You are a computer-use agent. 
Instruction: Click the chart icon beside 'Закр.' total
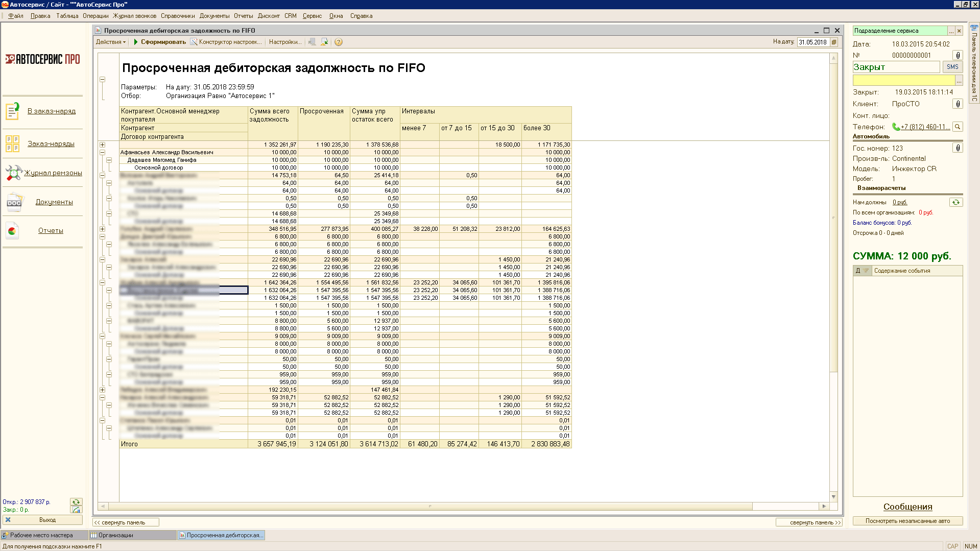76,510
